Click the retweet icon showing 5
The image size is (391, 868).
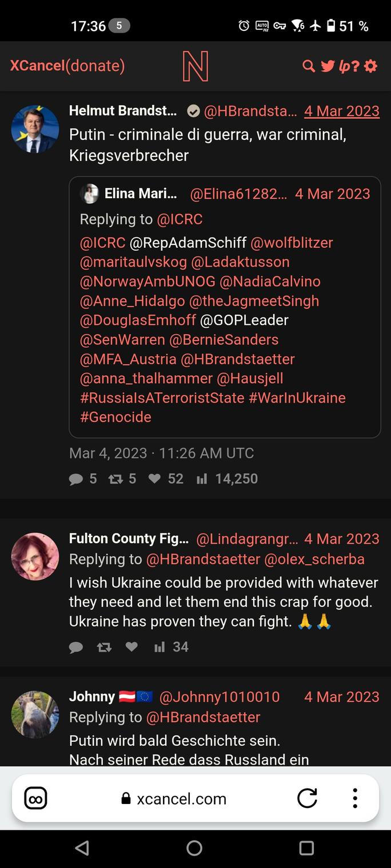coord(116,479)
